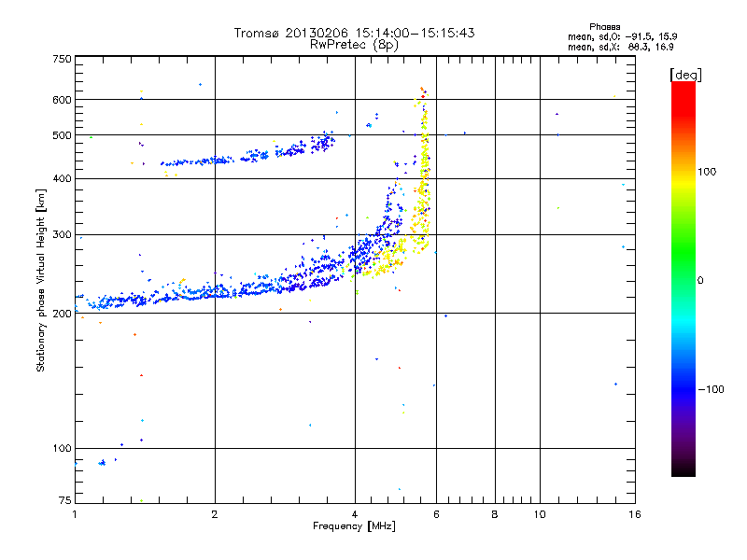Click the yellow X-mode trace near 5.7 MHz
Image resolution: width=747 pixels, height=560 pixels.
(x=424, y=176)
